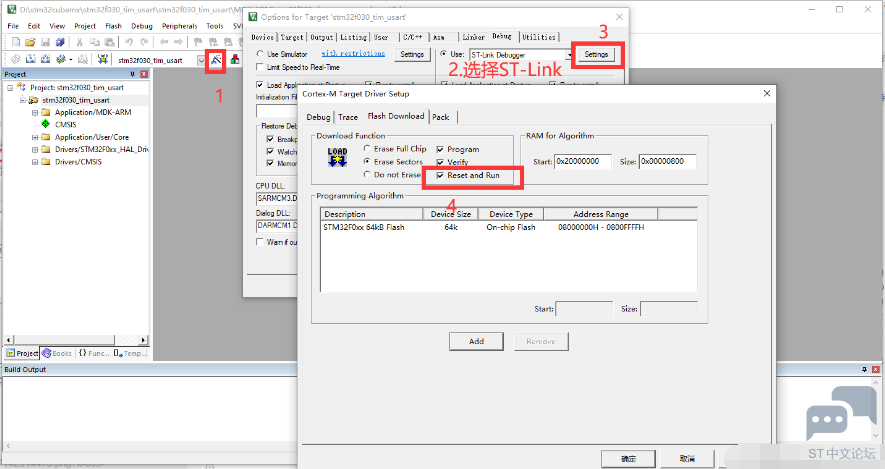Collapse the Project: stm32f030_tim_usart root node
Screen dimensions: 885x469
point(10,87)
